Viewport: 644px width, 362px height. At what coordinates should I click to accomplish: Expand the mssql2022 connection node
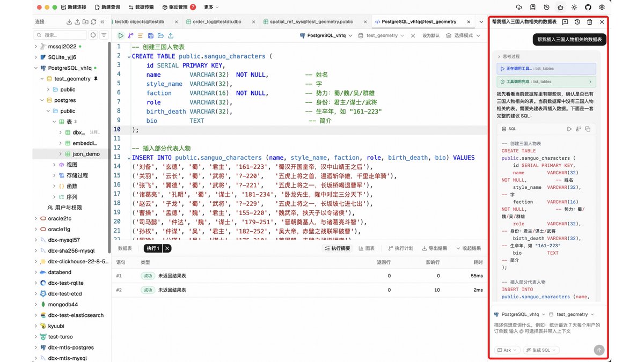[36, 47]
